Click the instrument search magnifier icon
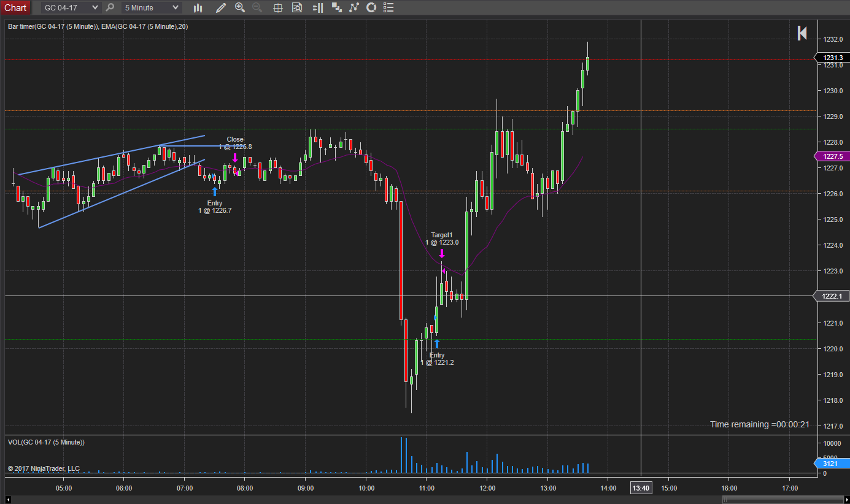Image resolution: width=850 pixels, height=504 pixels. (x=110, y=7)
